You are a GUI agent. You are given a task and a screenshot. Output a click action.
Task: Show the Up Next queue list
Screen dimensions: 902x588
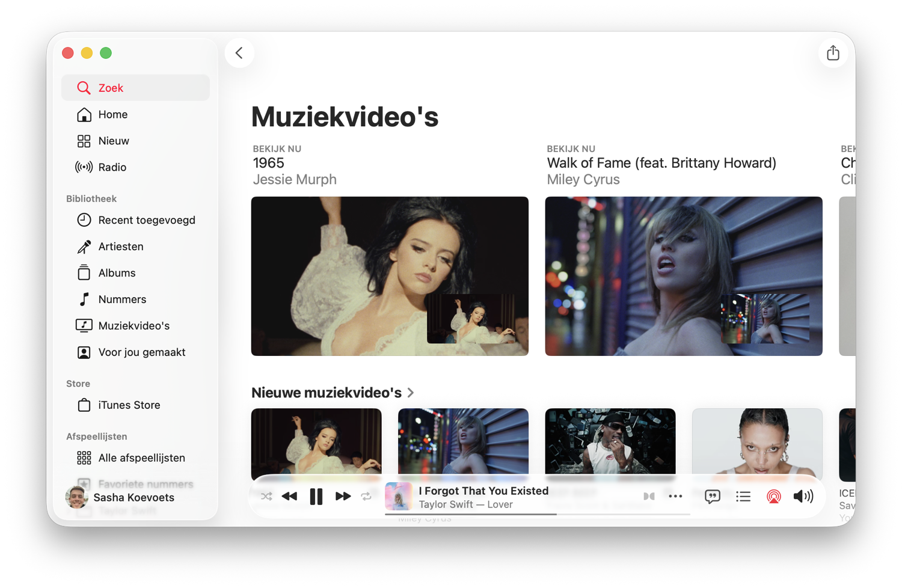[x=743, y=497]
